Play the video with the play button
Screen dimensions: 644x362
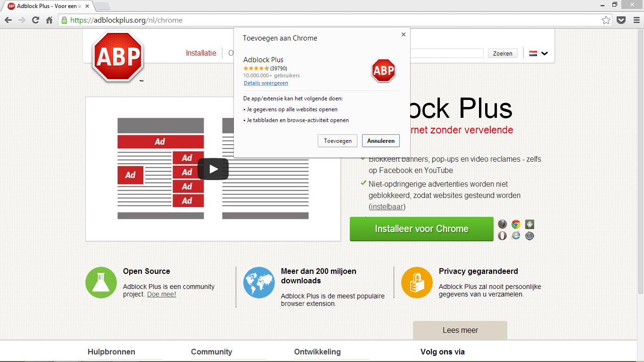click(213, 169)
